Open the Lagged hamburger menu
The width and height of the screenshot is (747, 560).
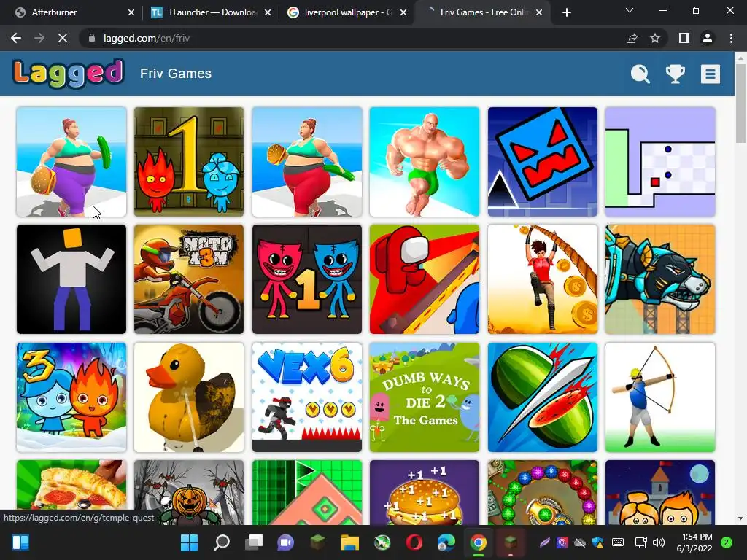tap(710, 74)
